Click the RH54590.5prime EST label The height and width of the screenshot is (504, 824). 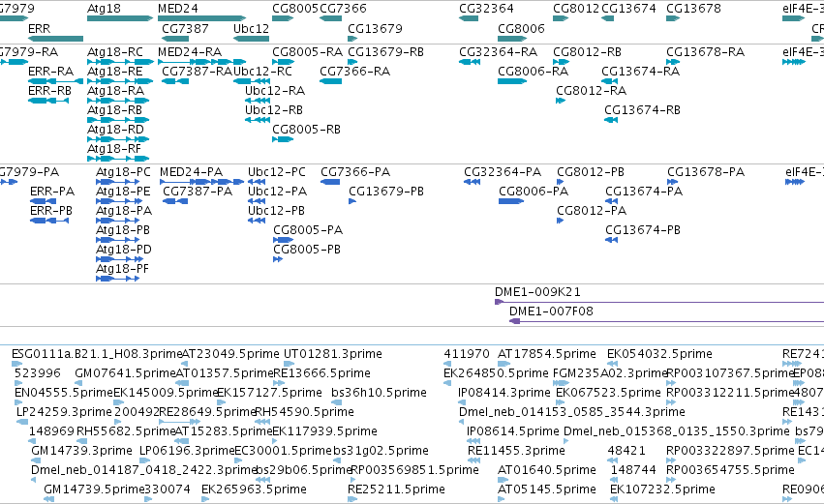304,412
